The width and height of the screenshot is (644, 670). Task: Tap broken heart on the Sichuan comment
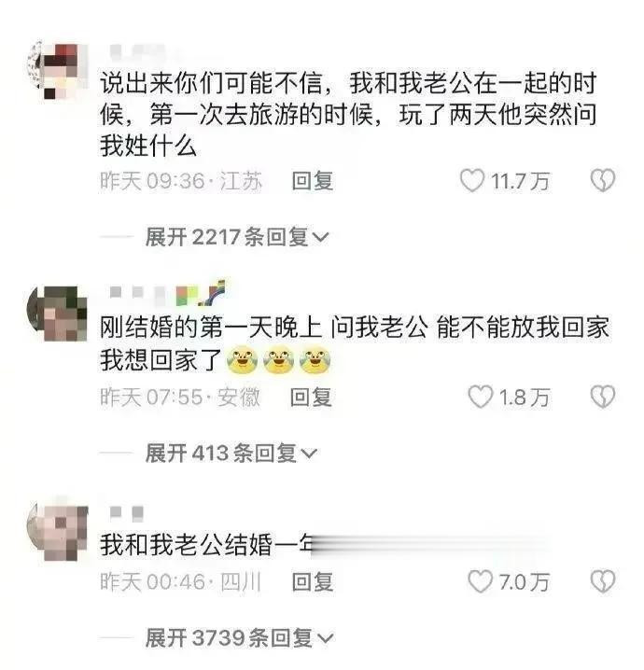(x=603, y=581)
